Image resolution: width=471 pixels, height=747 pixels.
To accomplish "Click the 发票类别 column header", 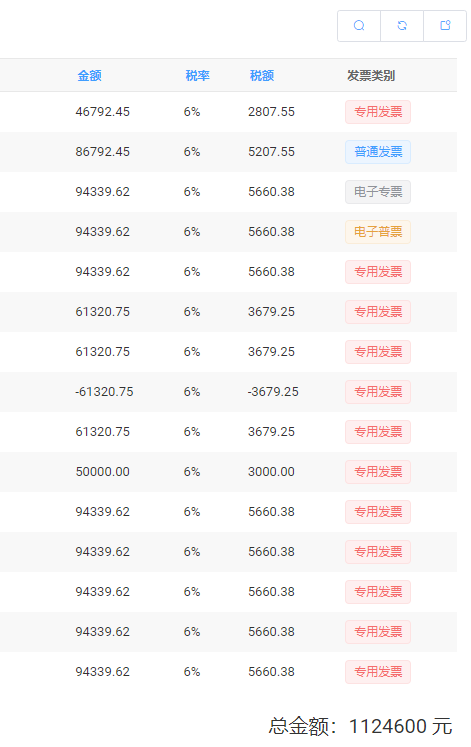I will coord(371,76).
